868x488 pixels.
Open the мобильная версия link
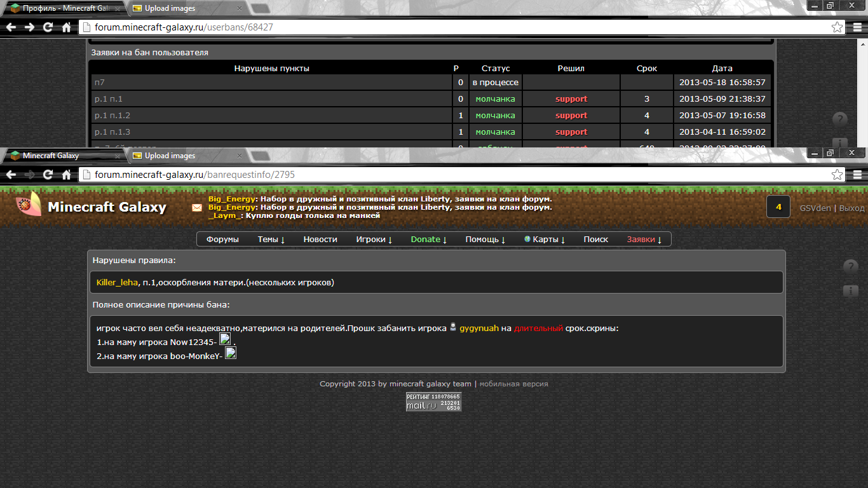click(x=513, y=384)
